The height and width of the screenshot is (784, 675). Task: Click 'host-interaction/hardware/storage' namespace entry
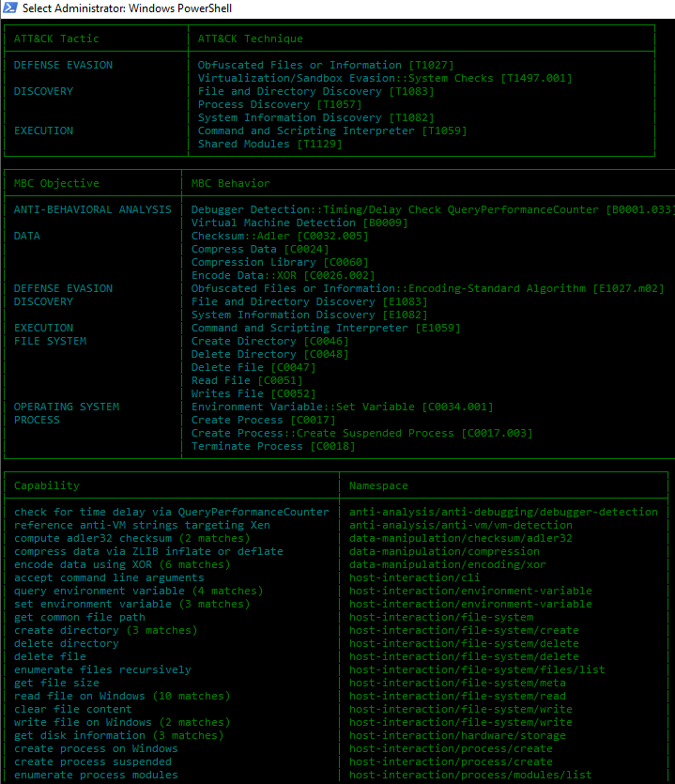[x=457, y=735]
